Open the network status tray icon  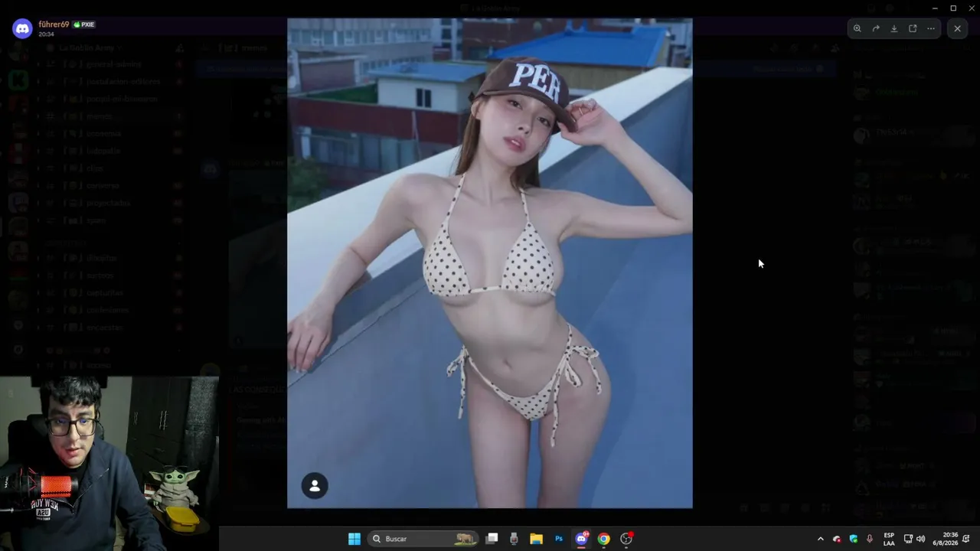click(x=908, y=539)
